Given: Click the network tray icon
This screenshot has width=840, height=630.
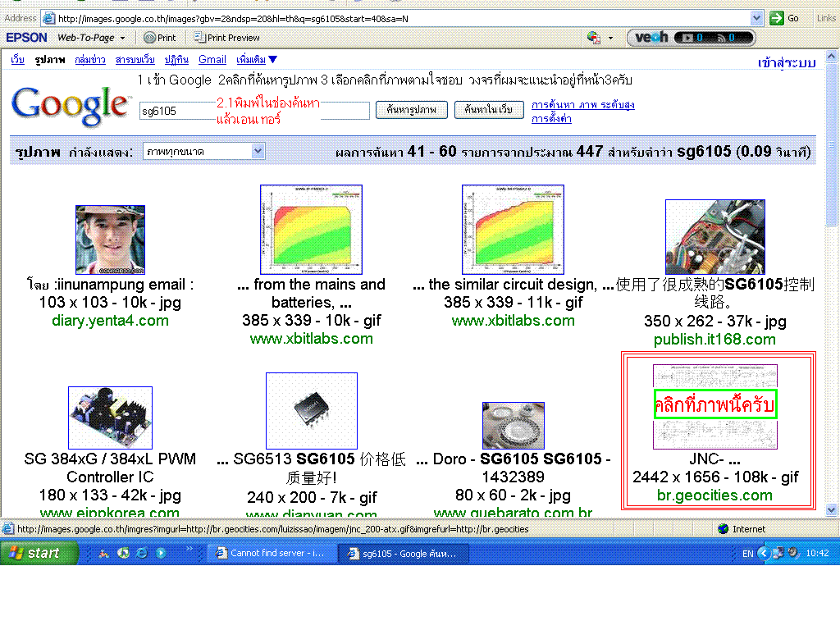Looking at the screenshot, I should (779, 552).
